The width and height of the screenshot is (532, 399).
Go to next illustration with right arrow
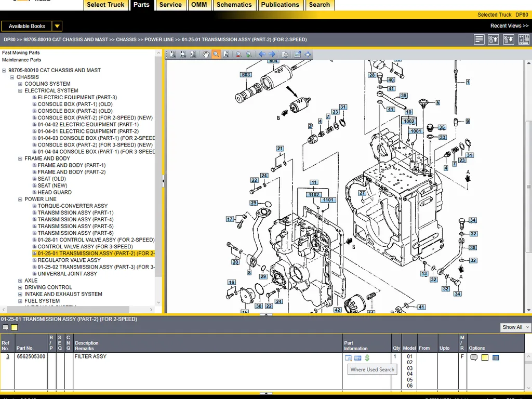pos(272,54)
